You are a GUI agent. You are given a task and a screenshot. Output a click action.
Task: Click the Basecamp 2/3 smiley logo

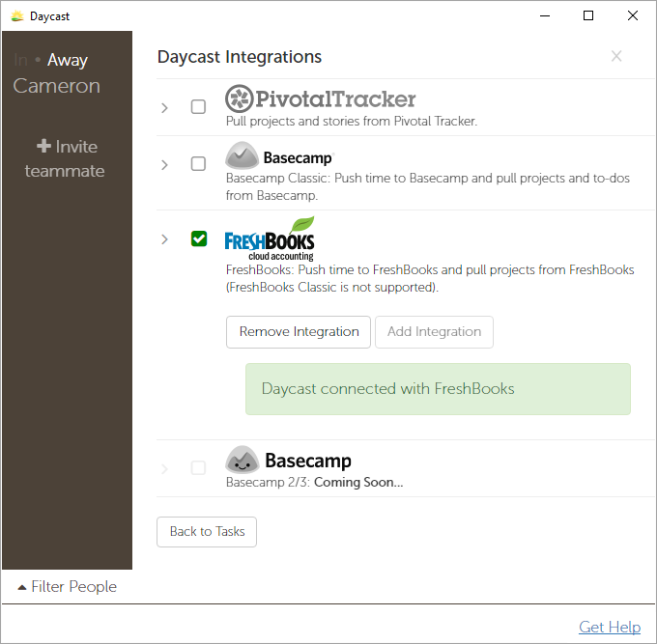click(x=243, y=460)
